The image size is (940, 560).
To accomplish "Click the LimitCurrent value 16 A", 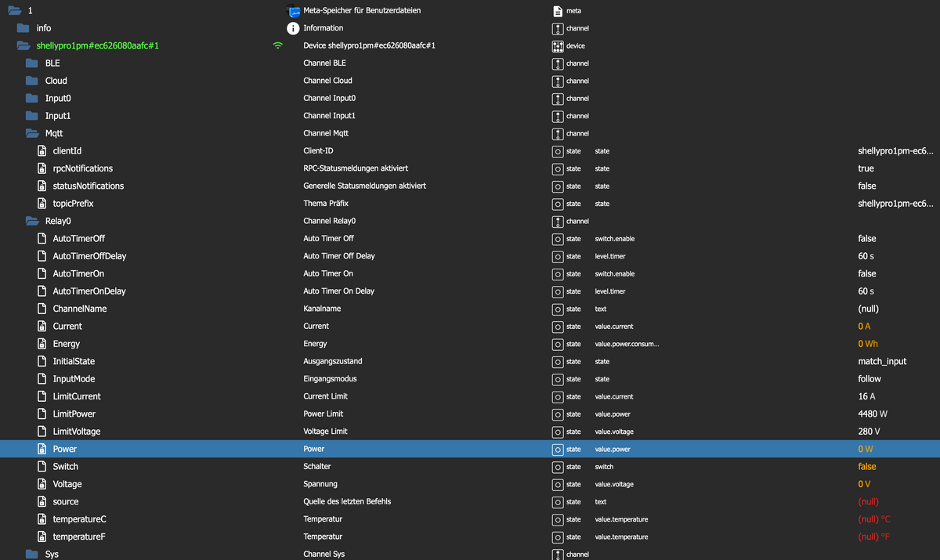I will pos(867,396).
